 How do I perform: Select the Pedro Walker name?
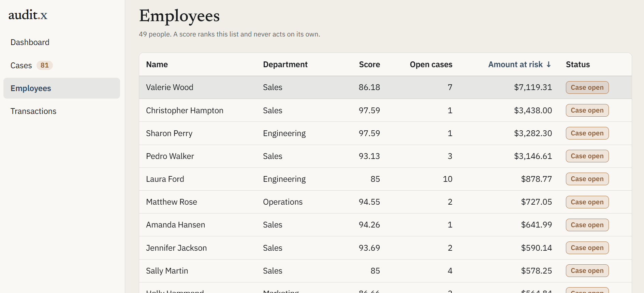tap(170, 156)
